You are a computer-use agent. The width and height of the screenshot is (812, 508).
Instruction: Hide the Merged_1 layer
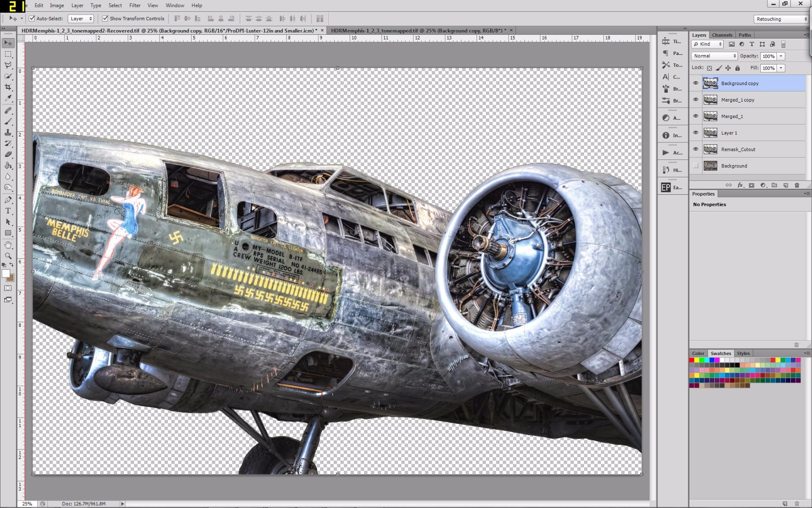695,116
